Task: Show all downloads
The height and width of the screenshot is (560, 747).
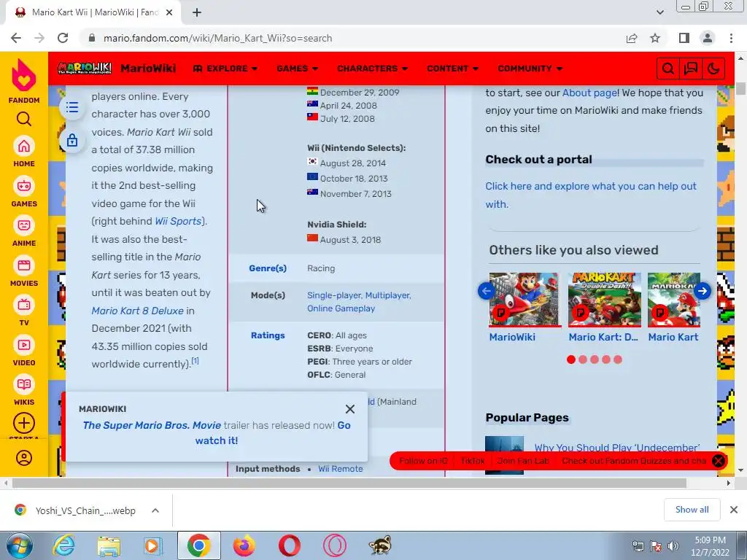Action: tap(692, 510)
